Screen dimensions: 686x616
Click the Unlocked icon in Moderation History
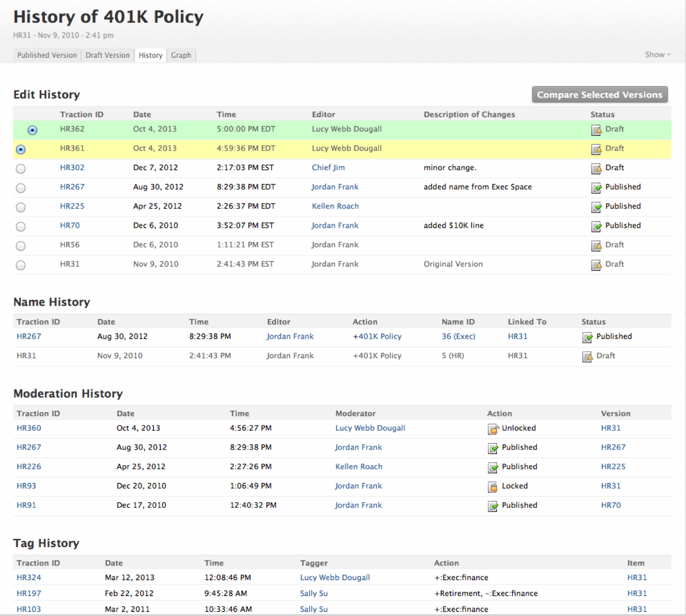tap(493, 429)
